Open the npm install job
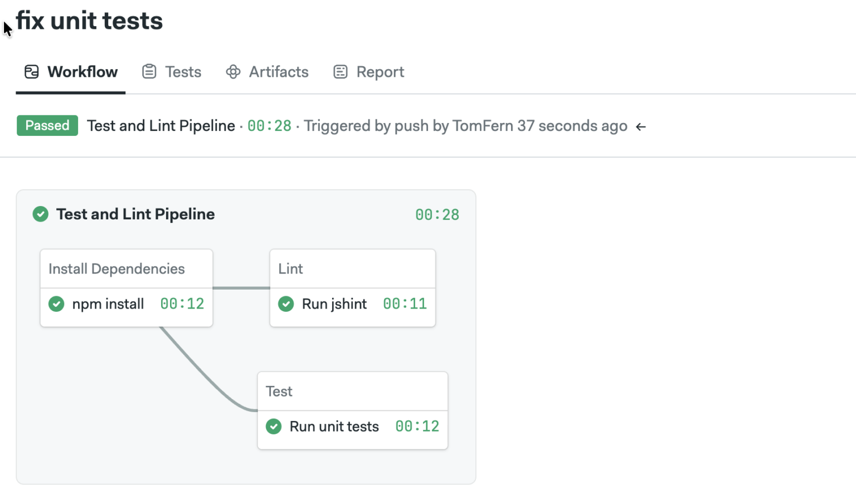856x504 pixels. (x=108, y=304)
